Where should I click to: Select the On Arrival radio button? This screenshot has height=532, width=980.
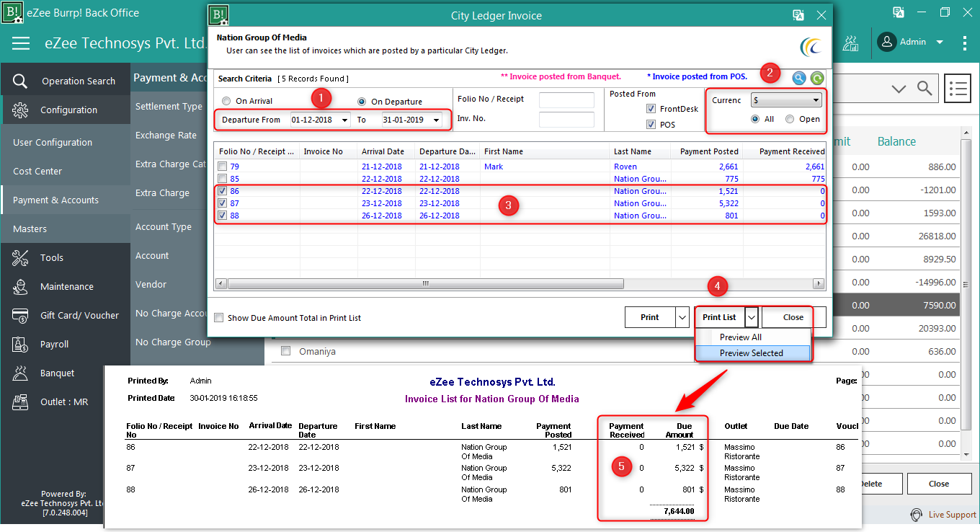(227, 101)
